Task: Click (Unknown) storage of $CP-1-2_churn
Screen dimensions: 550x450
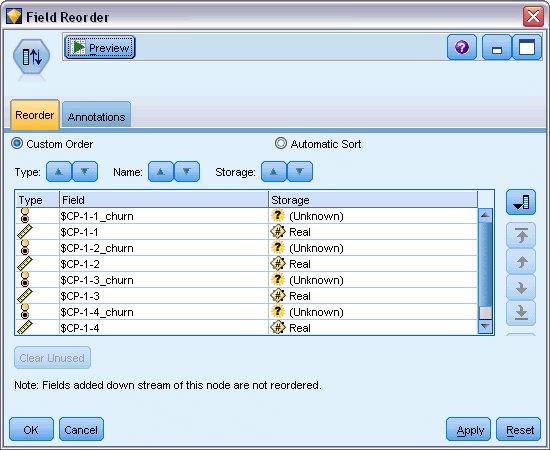Action: (316, 248)
